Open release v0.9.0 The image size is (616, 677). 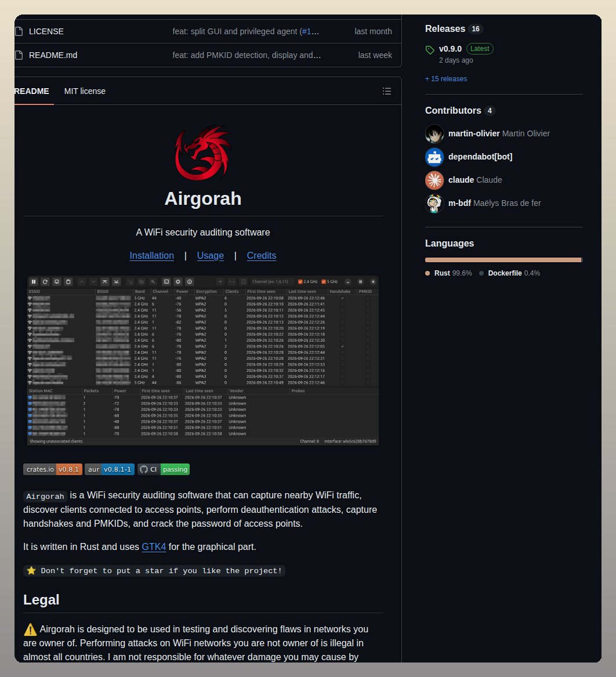coord(450,49)
